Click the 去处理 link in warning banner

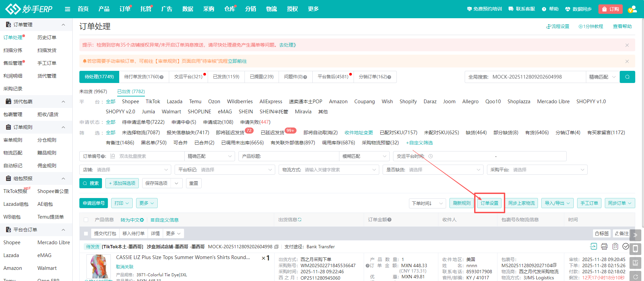tap(287, 45)
